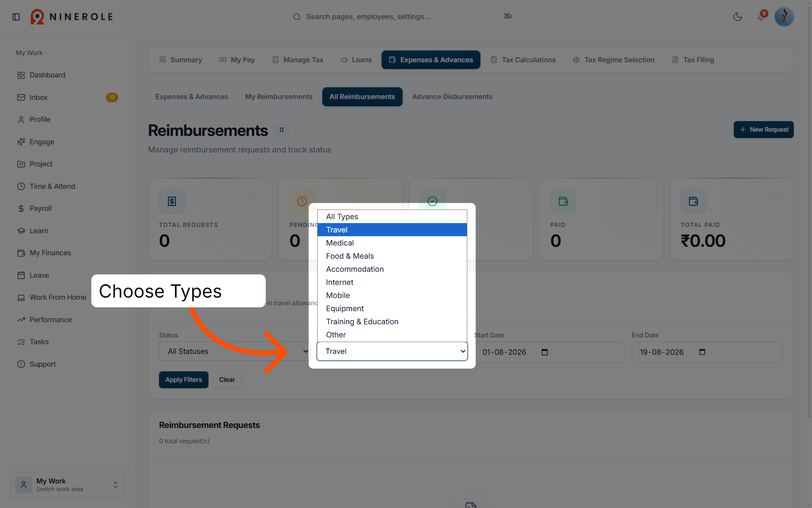Open the My Pay tab
Image resolution: width=812 pixels, height=508 pixels.
tap(237, 60)
